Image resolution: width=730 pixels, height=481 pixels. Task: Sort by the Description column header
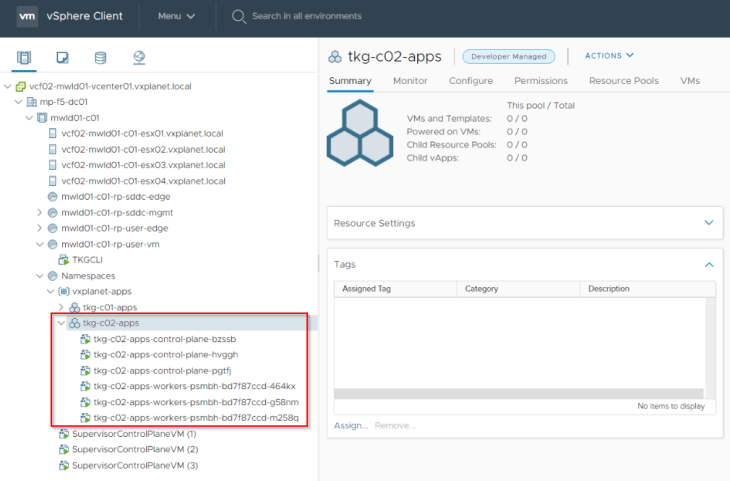[x=648, y=289]
